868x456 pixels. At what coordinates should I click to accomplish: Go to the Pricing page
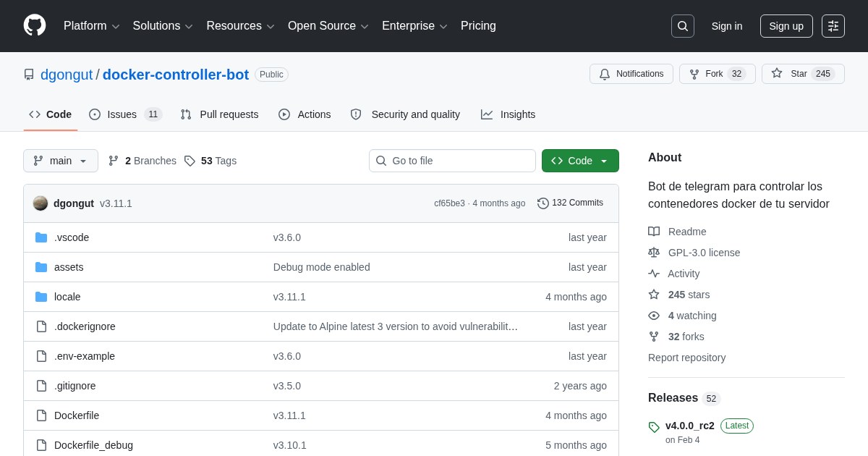(478, 26)
